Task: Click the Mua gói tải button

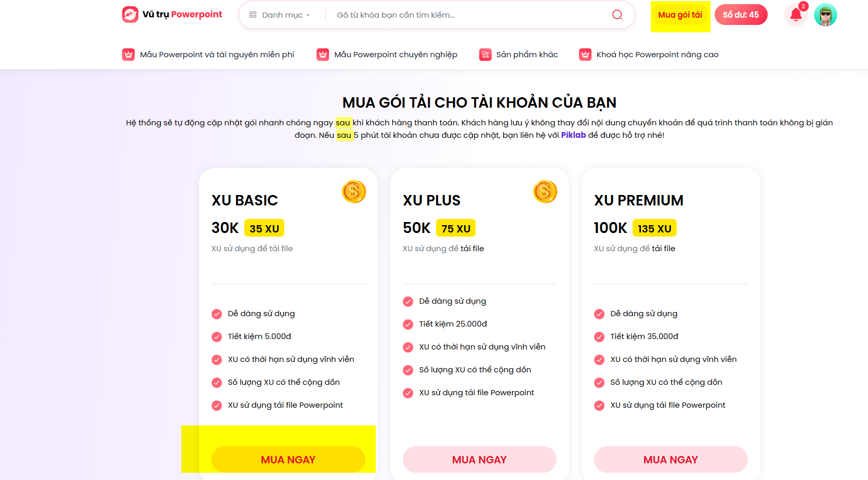Action: pos(680,15)
